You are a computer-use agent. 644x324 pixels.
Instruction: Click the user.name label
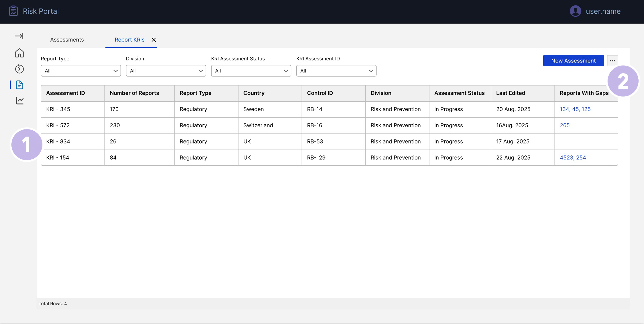click(x=603, y=11)
